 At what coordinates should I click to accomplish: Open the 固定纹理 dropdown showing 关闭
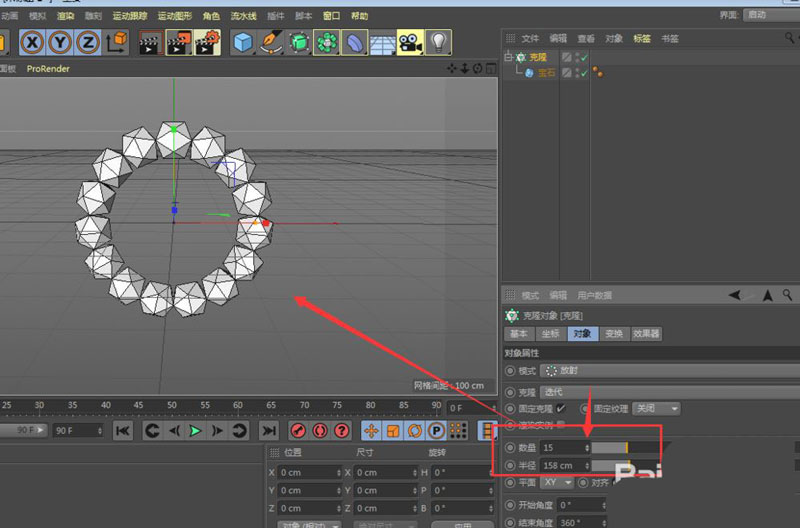click(x=657, y=409)
